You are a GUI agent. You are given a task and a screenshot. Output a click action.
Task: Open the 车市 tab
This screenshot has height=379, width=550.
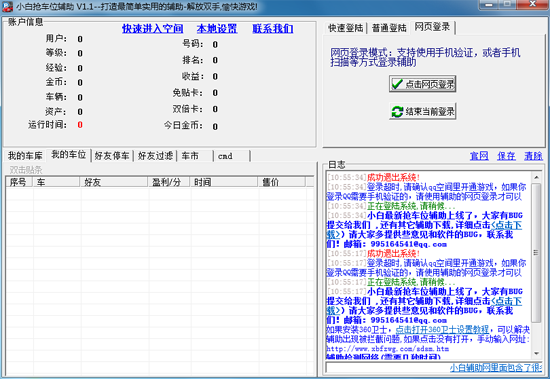coord(195,156)
